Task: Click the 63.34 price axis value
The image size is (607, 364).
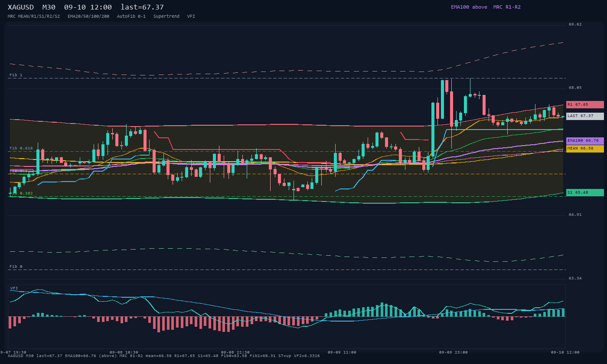Action: [575, 278]
